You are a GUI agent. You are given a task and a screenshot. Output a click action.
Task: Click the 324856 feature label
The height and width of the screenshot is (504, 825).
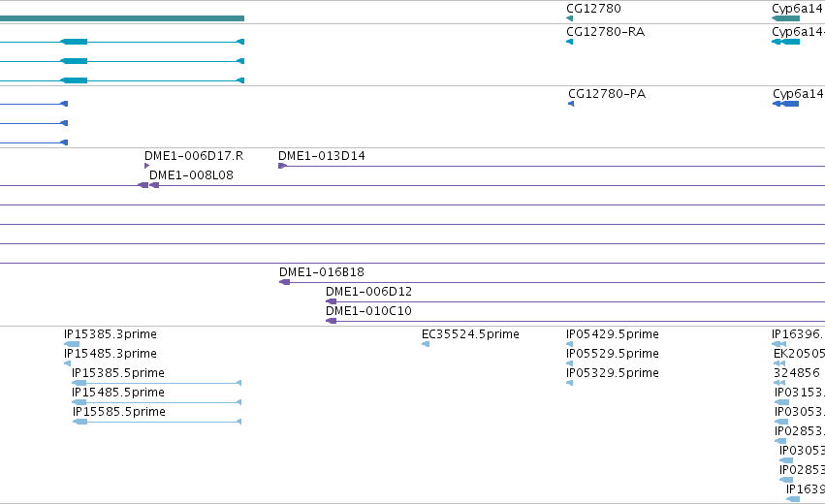797,373
